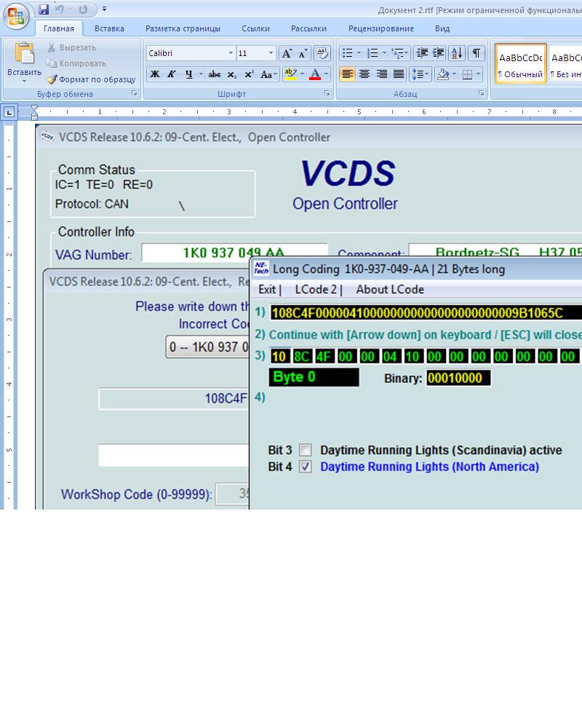Select the Обычный style thumbnail

(521, 63)
